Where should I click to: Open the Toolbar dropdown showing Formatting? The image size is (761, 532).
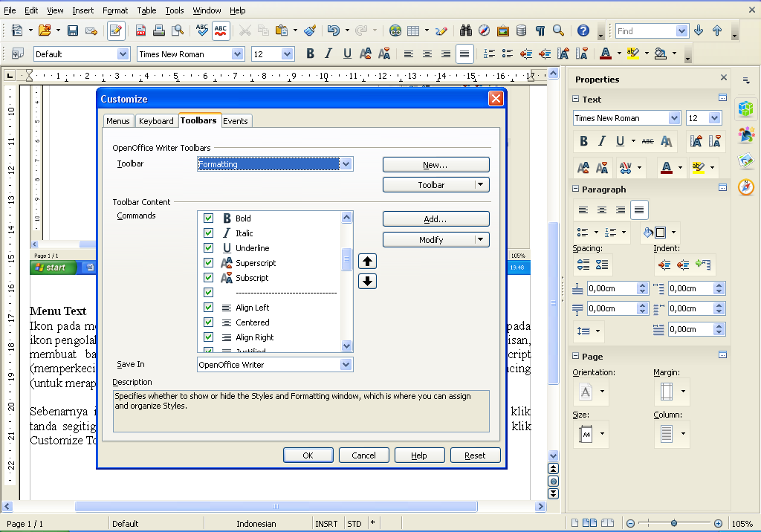coord(347,164)
